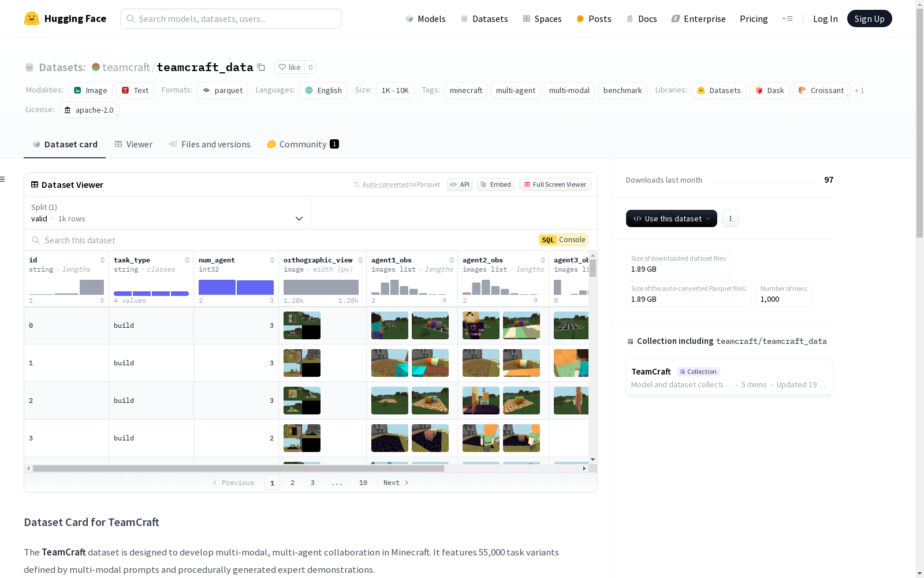Go to Posts in the navigation
The width and height of the screenshot is (924, 578).
[594, 18]
